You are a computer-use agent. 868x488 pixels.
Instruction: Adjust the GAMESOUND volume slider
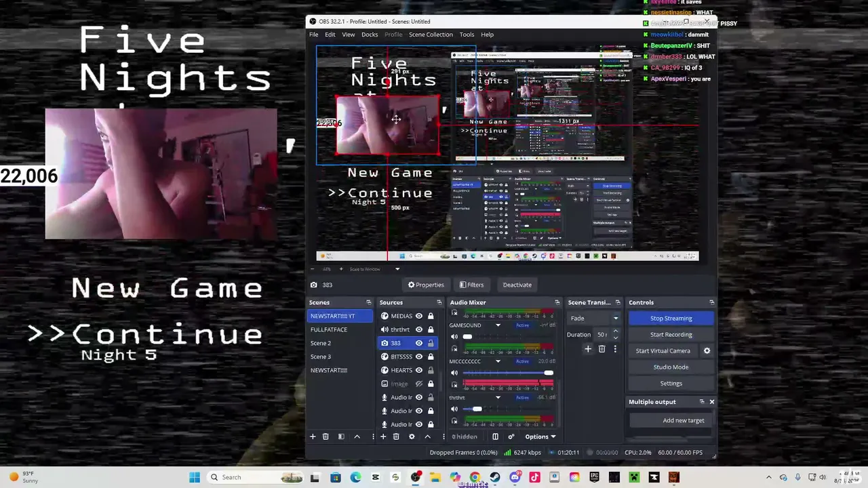tap(509, 337)
